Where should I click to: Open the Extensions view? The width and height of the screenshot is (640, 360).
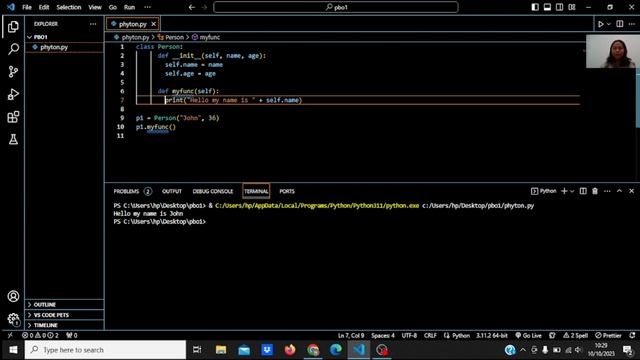coord(13,117)
